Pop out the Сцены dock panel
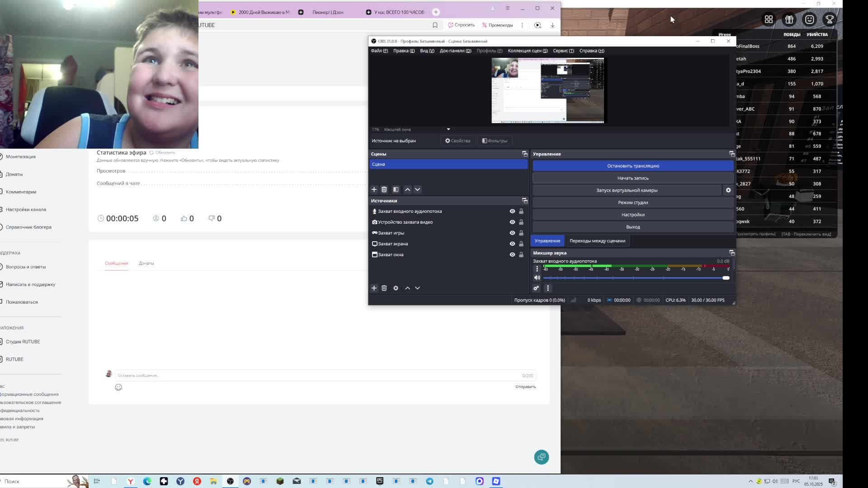The width and height of the screenshot is (868, 488). point(524,154)
